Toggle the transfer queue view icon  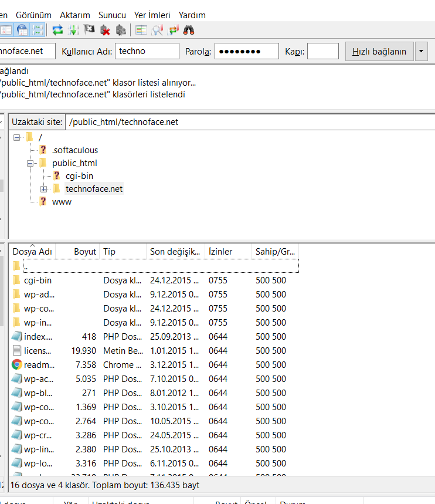(x=38, y=30)
